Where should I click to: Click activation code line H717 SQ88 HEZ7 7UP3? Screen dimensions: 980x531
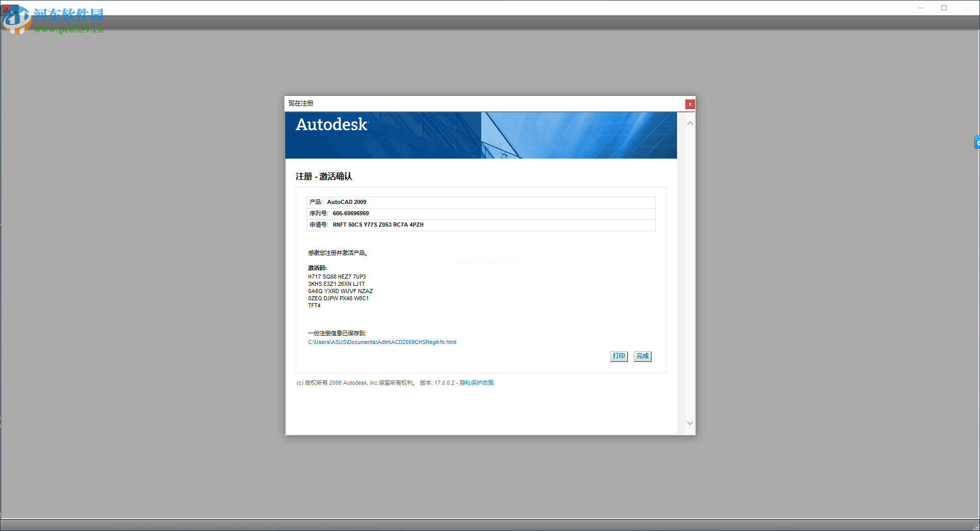(x=337, y=277)
